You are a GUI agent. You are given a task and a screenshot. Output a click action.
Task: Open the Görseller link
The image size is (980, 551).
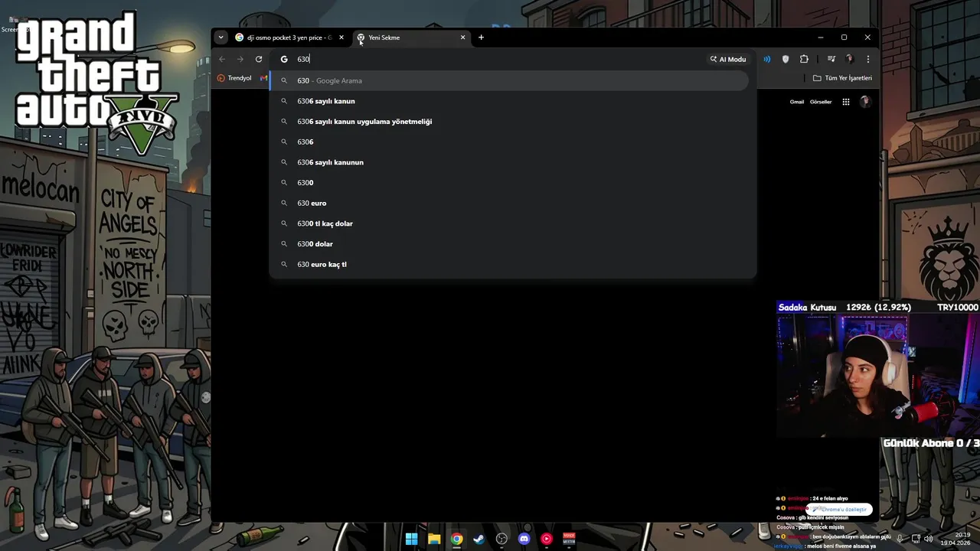[x=821, y=102]
